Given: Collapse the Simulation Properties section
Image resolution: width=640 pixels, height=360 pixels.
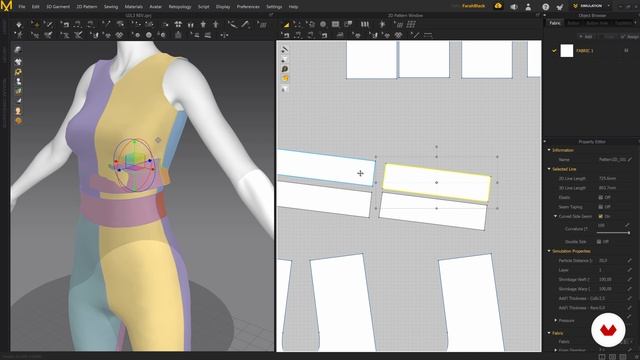Looking at the screenshot, I should (x=549, y=251).
